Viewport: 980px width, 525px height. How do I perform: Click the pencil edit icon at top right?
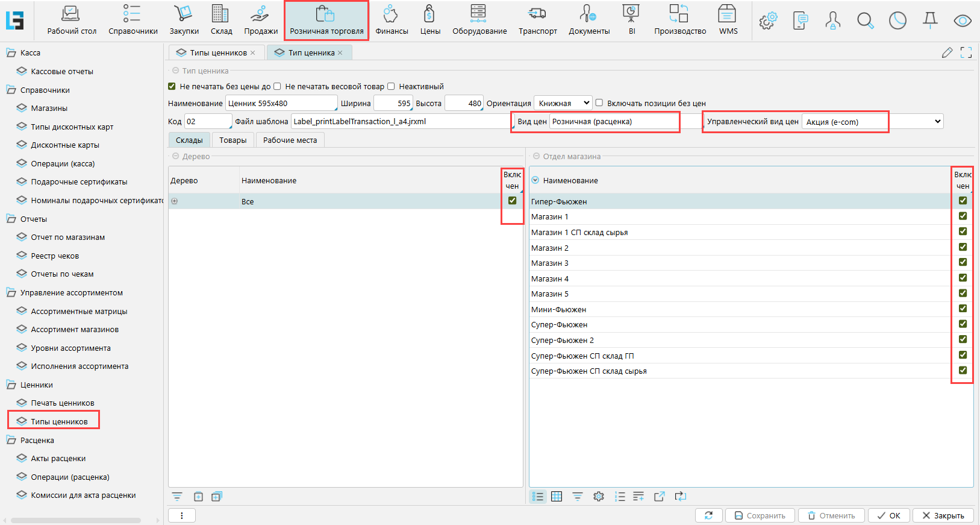click(947, 53)
